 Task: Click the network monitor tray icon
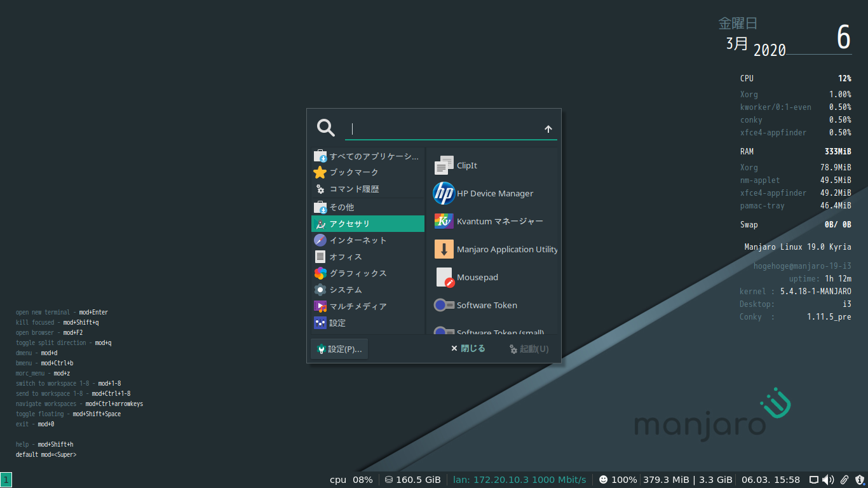814,480
